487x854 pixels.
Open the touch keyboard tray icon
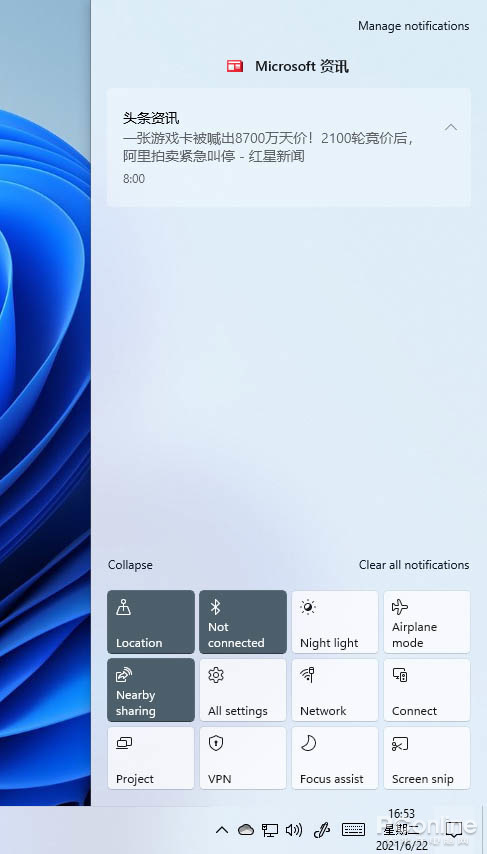click(353, 829)
